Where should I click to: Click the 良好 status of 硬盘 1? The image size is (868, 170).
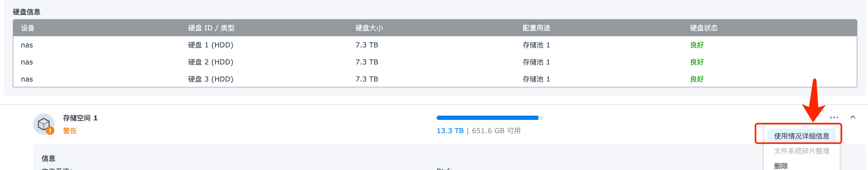pos(697,45)
